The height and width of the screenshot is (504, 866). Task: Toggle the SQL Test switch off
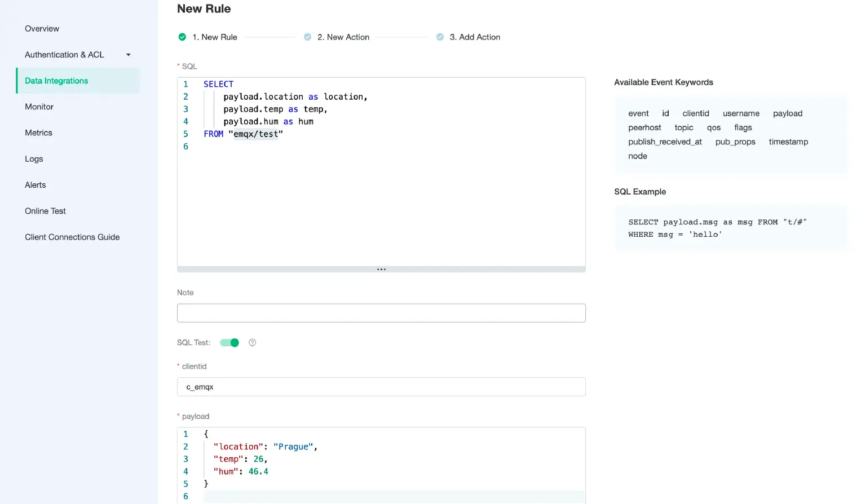[229, 343]
